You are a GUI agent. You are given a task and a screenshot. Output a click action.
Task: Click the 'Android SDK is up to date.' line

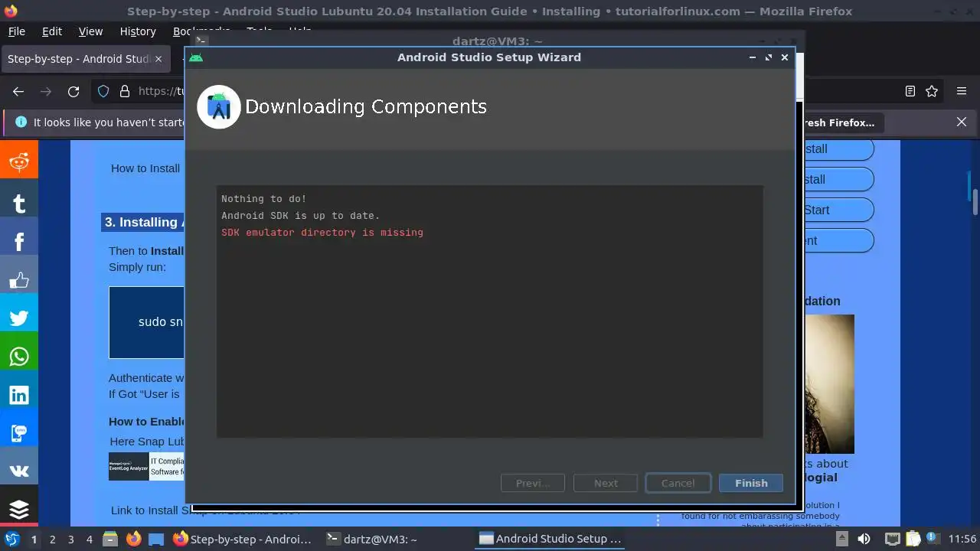pyautogui.click(x=301, y=215)
